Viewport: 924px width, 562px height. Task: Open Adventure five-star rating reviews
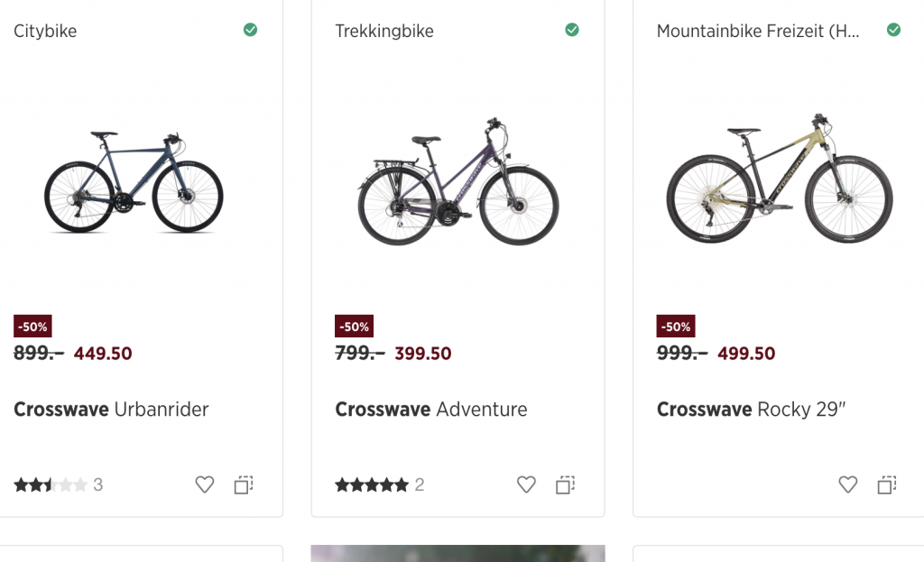(x=379, y=485)
